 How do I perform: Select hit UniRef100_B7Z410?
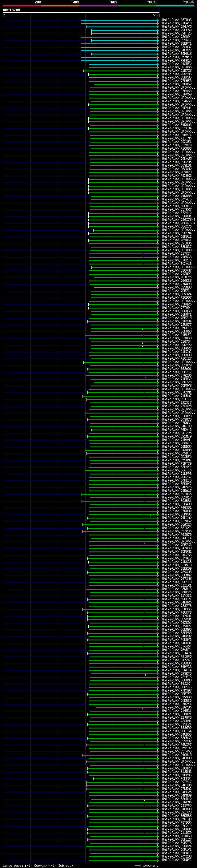(177, 213)
